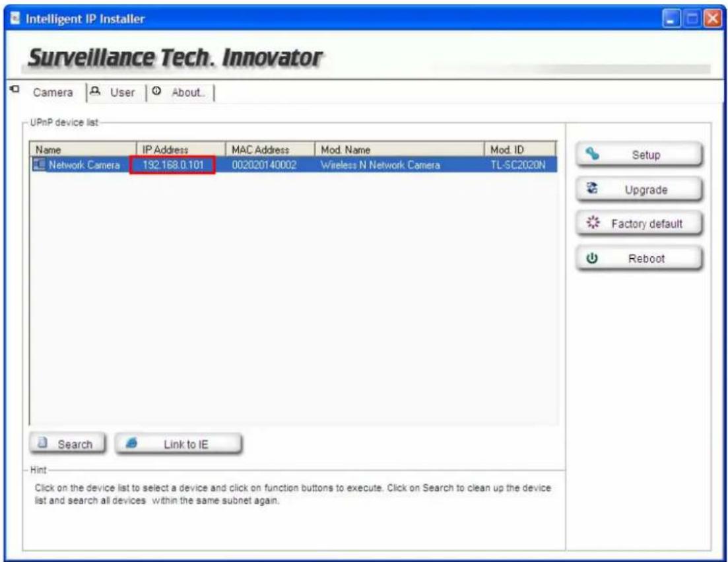Click the Upgrade button

639,189
